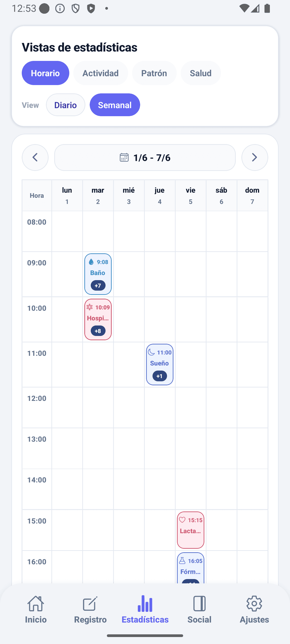
Task: Expand the +8 badge on the Hospi… 10:09 event
Action: [x=98, y=331]
